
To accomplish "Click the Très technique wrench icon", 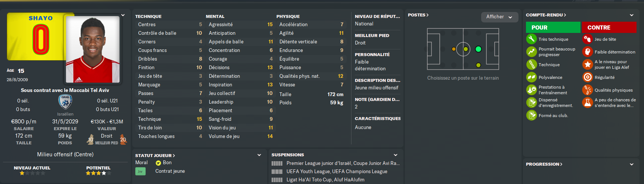I will [x=531, y=39].
